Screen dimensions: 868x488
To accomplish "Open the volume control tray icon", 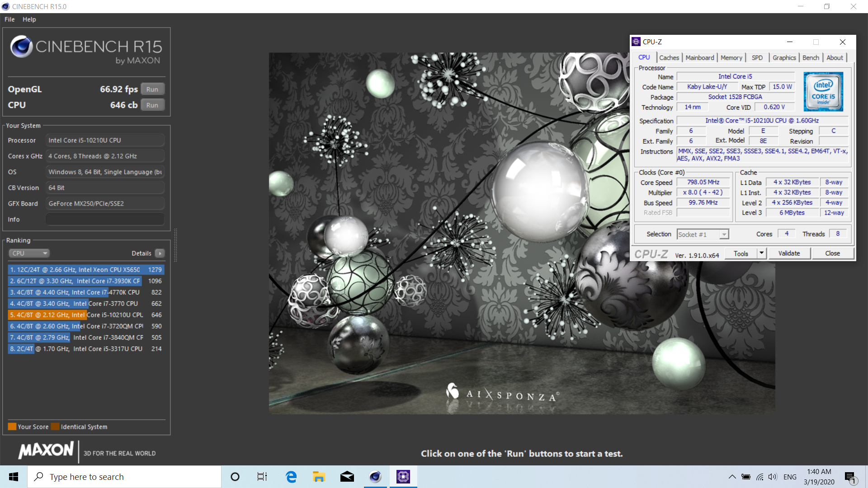I will click(773, 477).
